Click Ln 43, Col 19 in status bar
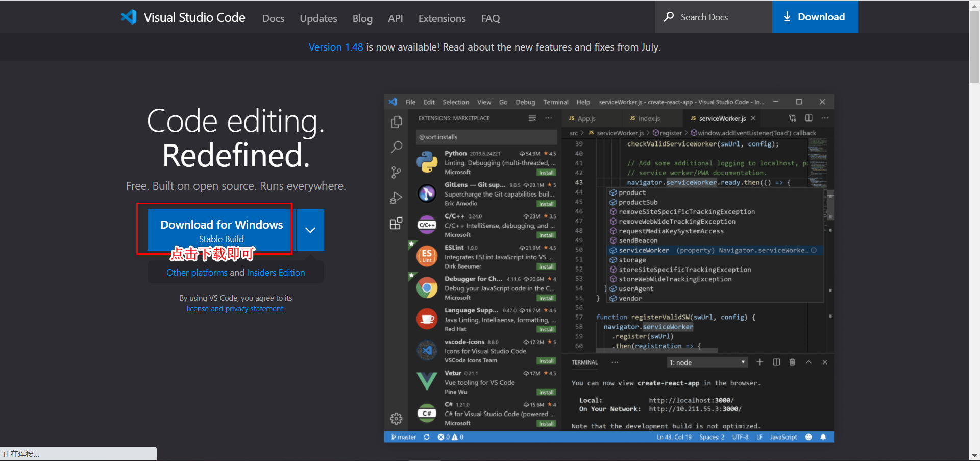Screen dimensions: 980x461 tap(674, 437)
